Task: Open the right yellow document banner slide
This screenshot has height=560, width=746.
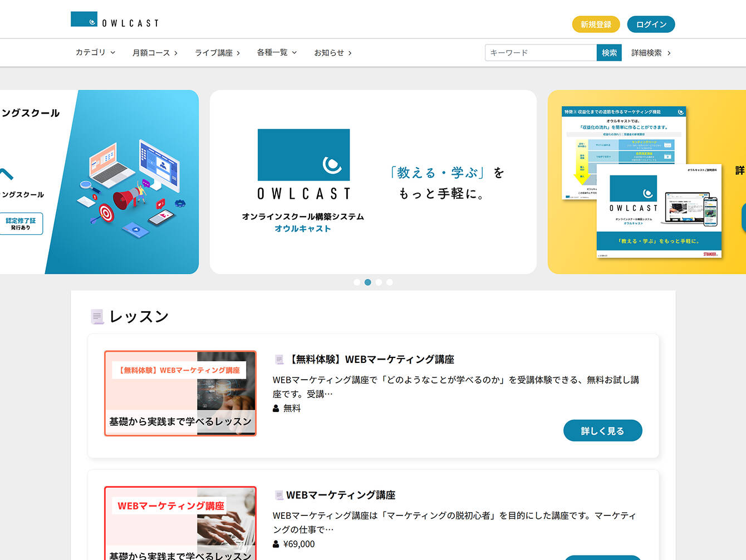Action: [x=647, y=182]
